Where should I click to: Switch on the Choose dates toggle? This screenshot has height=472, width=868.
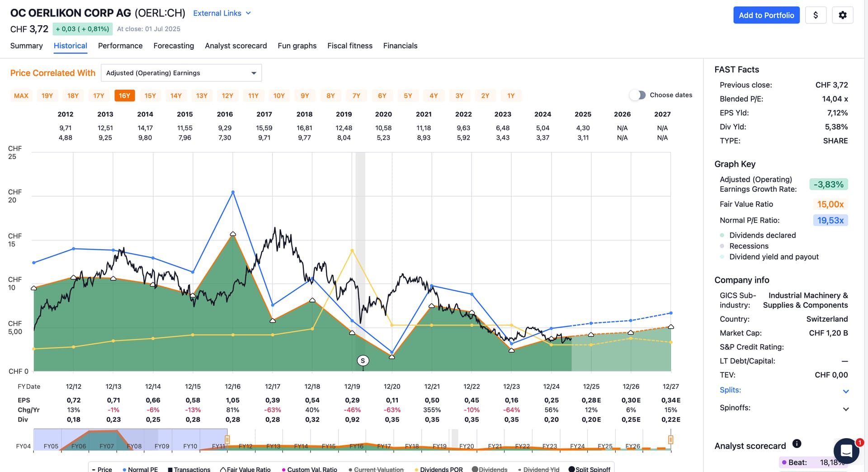click(638, 95)
